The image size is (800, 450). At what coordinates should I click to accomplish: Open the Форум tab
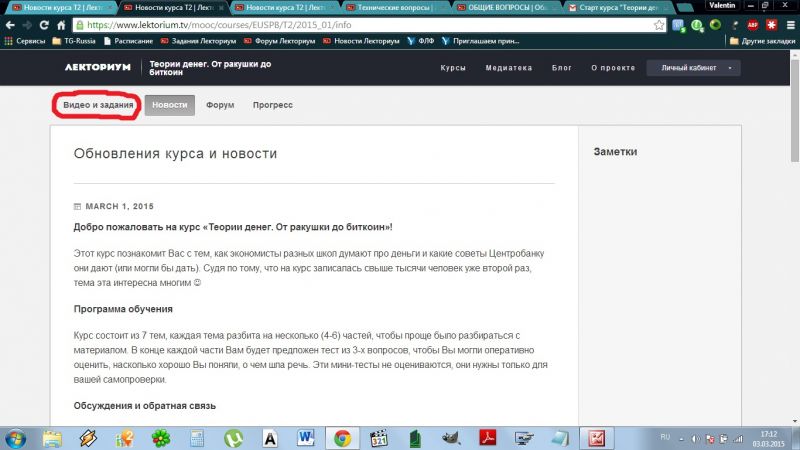coord(220,104)
